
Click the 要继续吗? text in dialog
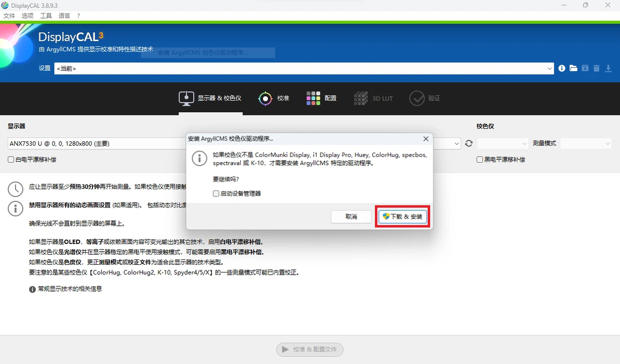(226, 179)
